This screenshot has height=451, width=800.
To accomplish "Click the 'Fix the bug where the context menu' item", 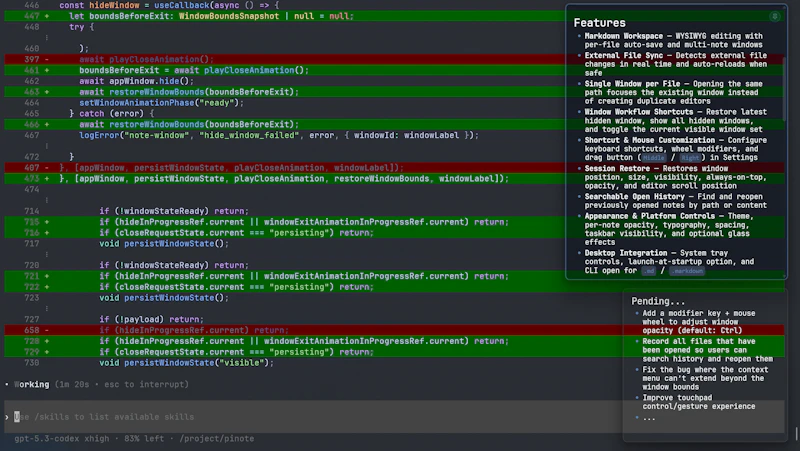I will (x=705, y=378).
